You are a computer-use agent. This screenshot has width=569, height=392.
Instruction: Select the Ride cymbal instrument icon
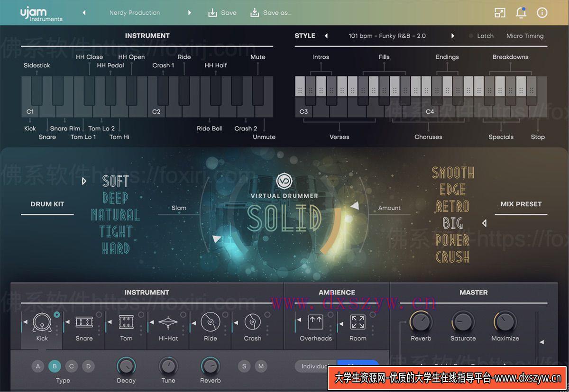pos(210,322)
